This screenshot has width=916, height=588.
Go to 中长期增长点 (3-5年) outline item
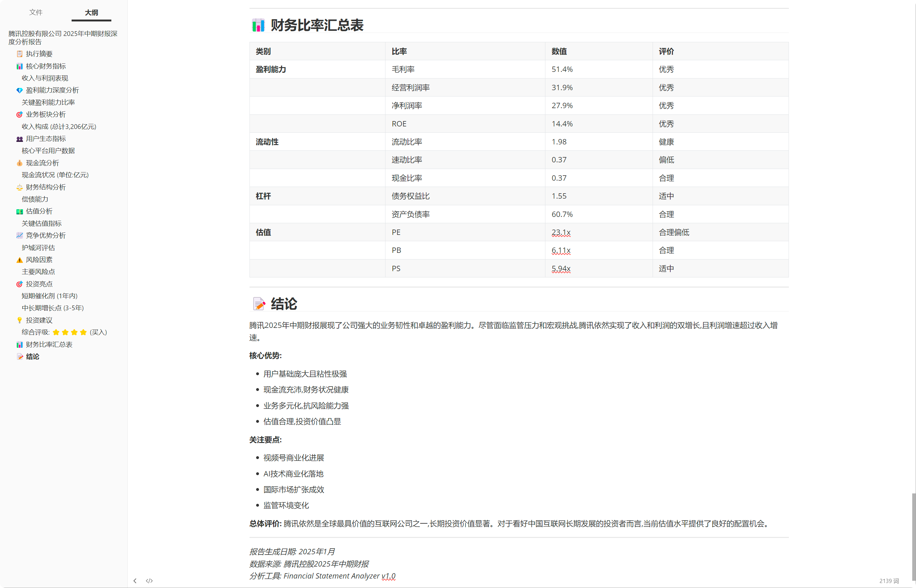pyautogui.click(x=53, y=308)
